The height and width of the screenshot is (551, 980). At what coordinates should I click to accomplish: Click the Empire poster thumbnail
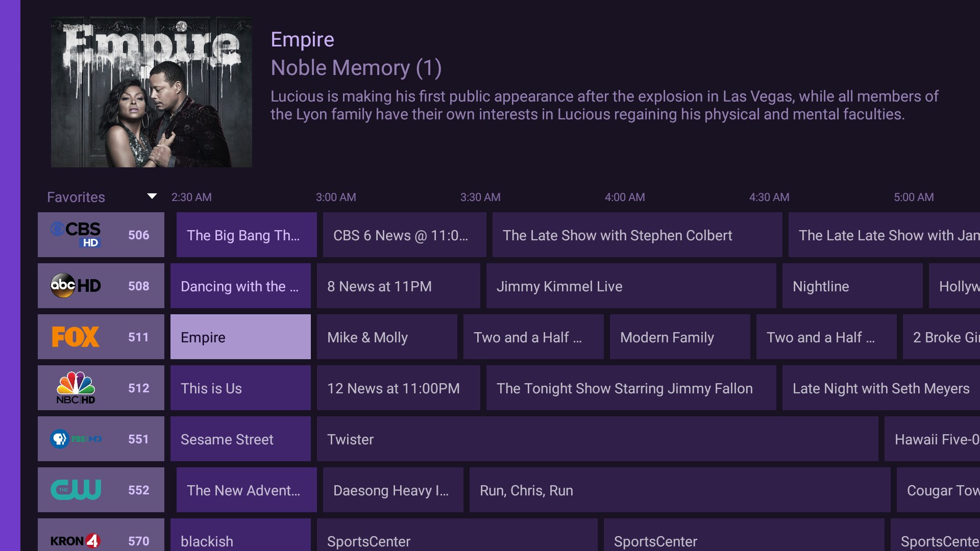(x=151, y=92)
